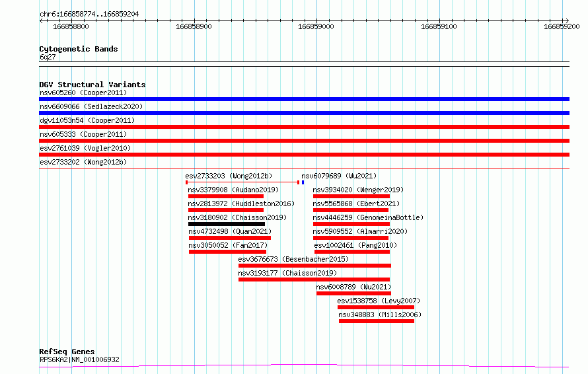Open esv2761039 (Vogler2010) label
Viewport: 588px width, 374px height.
coord(85,148)
